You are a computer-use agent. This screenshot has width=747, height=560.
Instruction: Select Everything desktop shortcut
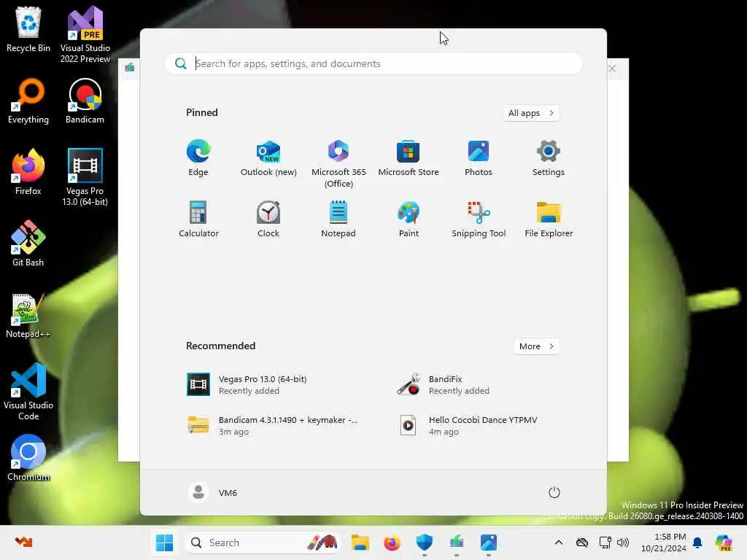(x=28, y=101)
